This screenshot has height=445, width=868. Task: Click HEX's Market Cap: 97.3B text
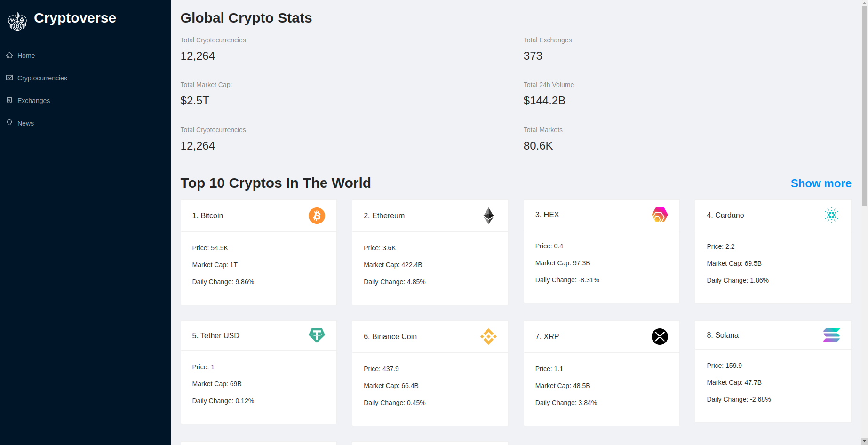coord(563,263)
